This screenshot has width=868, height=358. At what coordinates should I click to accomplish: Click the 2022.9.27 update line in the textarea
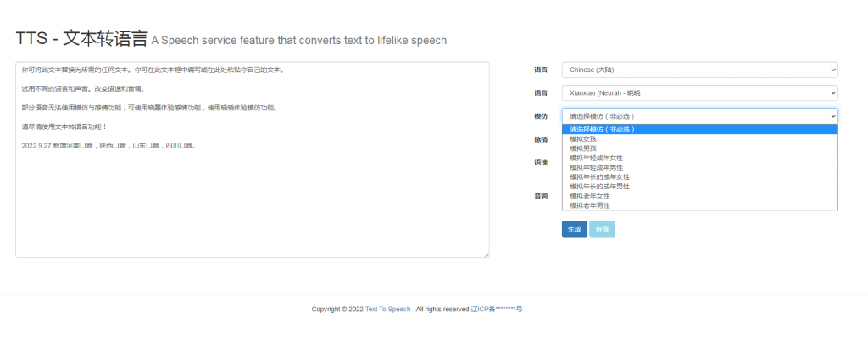(109, 146)
